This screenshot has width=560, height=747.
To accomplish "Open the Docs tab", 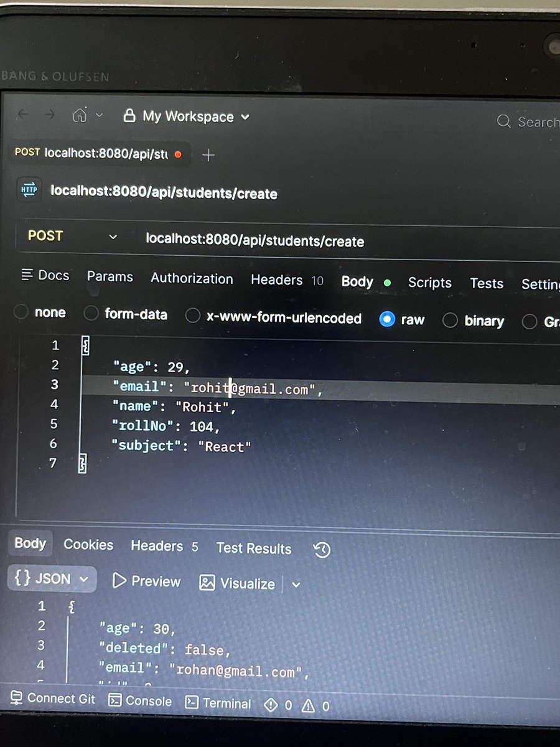I will point(45,275).
